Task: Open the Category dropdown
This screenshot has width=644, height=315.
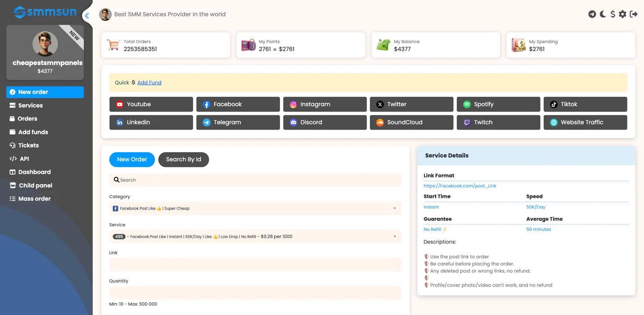Action: point(255,208)
